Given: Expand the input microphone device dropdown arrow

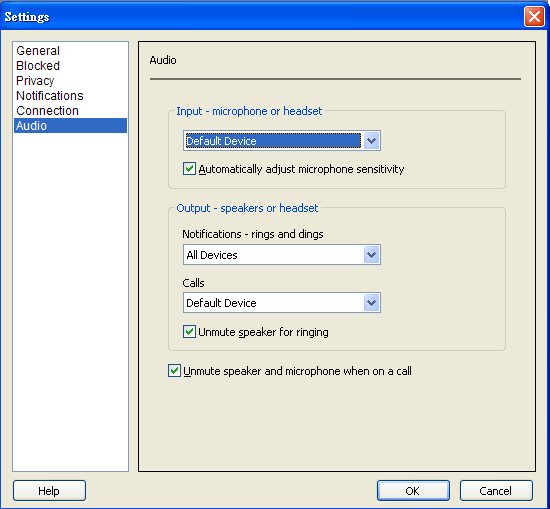Looking at the screenshot, I should (x=371, y=141).
